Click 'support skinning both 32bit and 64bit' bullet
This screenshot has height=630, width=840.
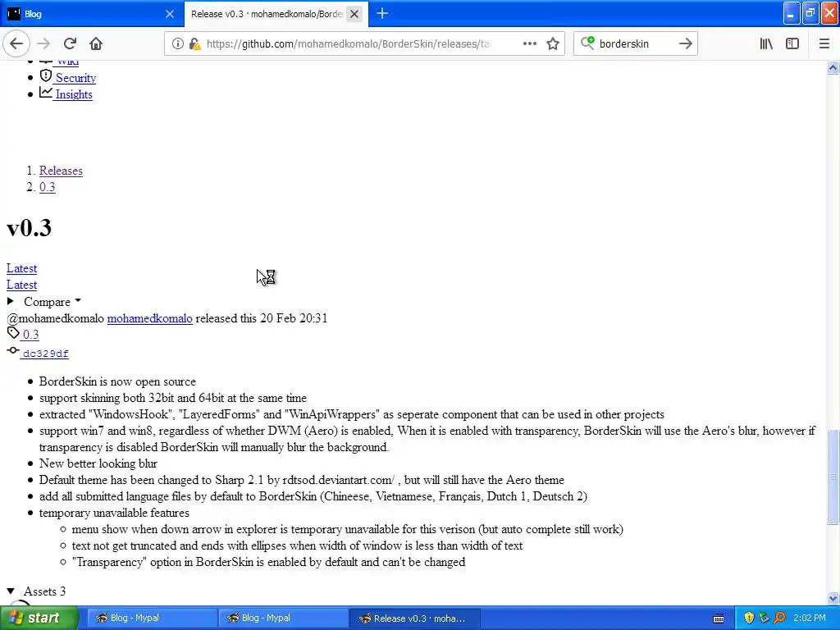(172, 398)
